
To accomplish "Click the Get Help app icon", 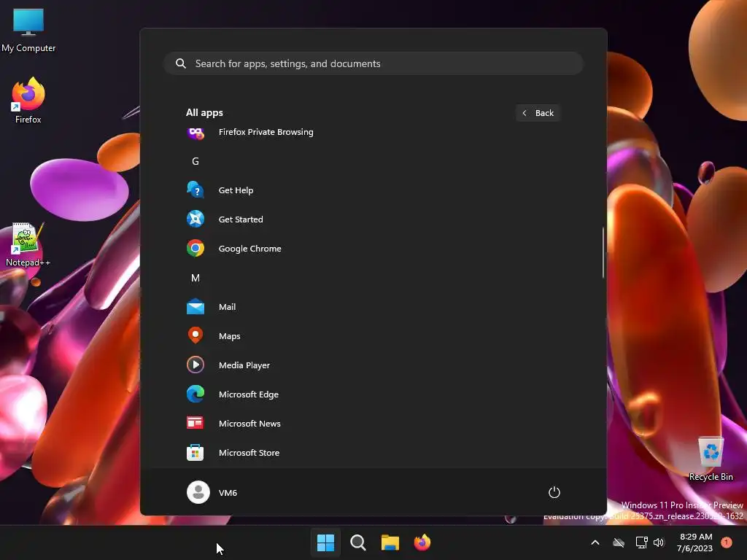I will (x=196, y=190).
